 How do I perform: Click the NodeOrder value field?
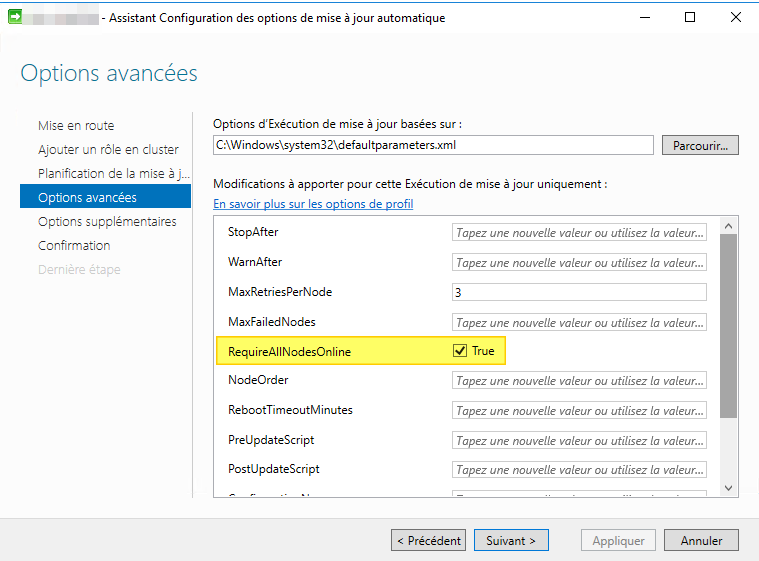tap(579, 380)
